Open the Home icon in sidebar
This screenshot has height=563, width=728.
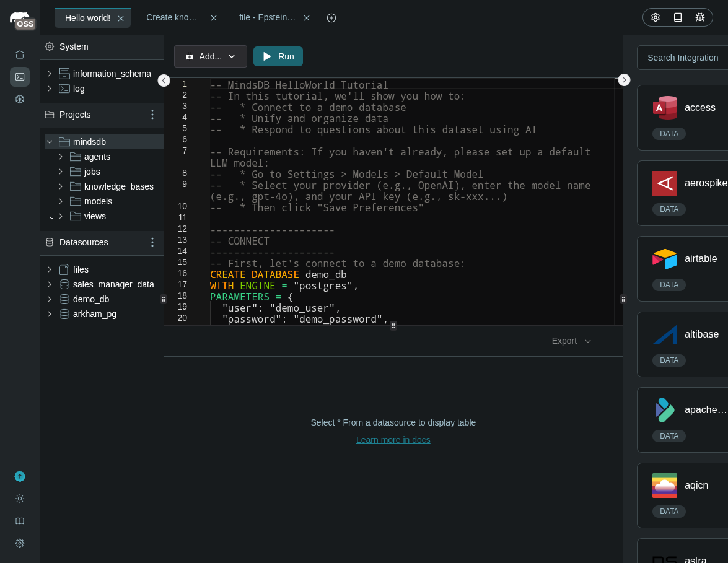(x=19, y=55)
